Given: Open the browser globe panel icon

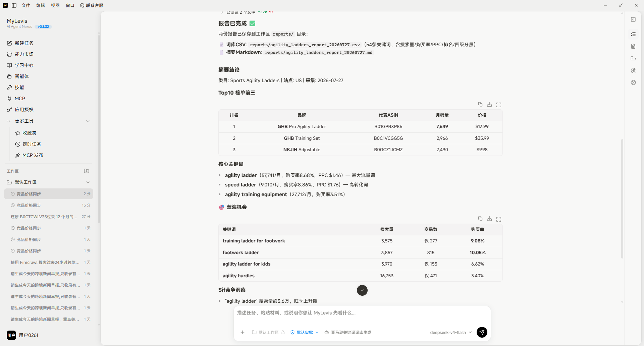Looking at the screenshot, I should point(633,82).
